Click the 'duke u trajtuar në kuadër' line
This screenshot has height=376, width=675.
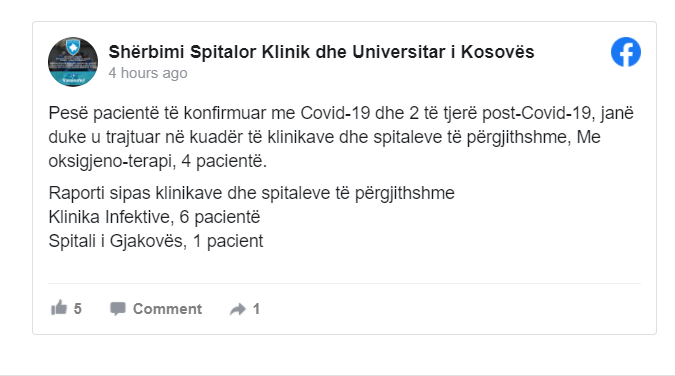pos(324,137)
